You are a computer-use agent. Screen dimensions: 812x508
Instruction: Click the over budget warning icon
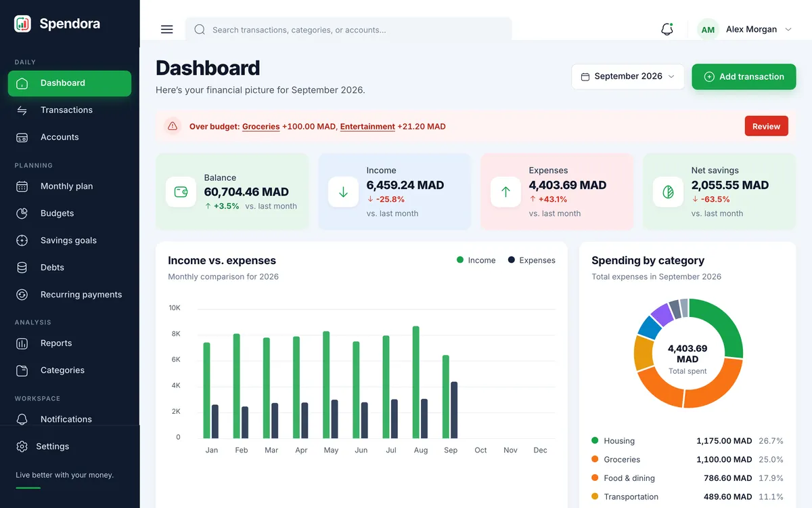click(x=173, y=126)
